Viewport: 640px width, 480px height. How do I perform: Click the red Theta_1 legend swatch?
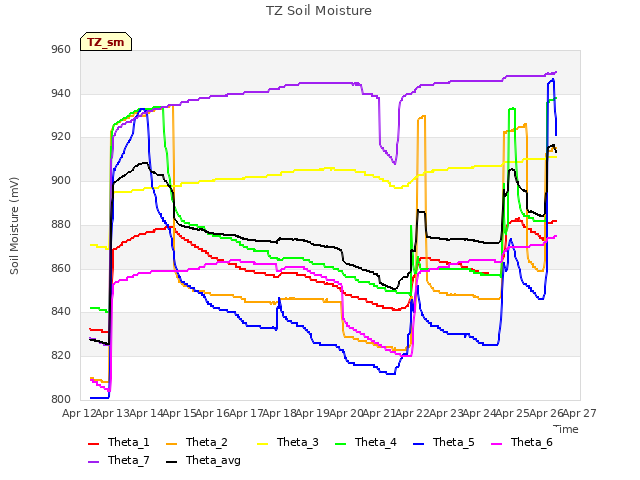point(93,443)
